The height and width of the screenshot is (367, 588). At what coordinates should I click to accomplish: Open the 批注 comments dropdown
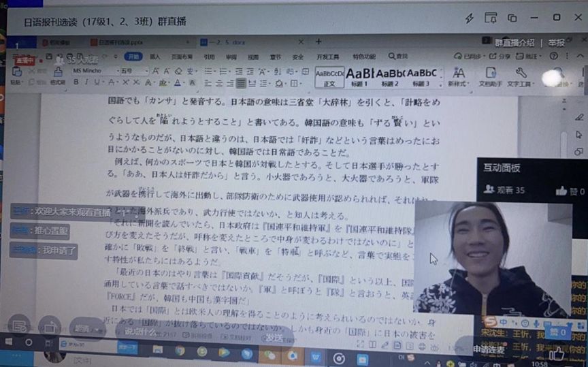pyautogui.click(x=529, y=57)
